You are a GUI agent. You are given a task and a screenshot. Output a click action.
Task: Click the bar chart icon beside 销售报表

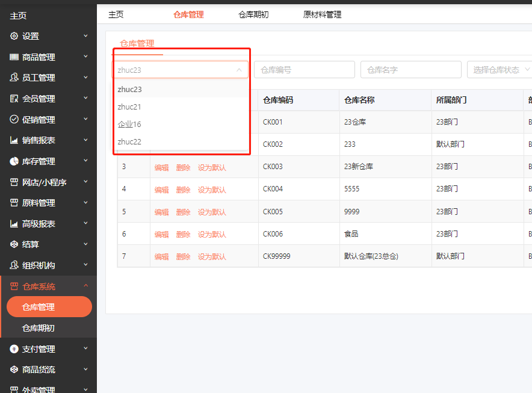(x=14, y=140)
